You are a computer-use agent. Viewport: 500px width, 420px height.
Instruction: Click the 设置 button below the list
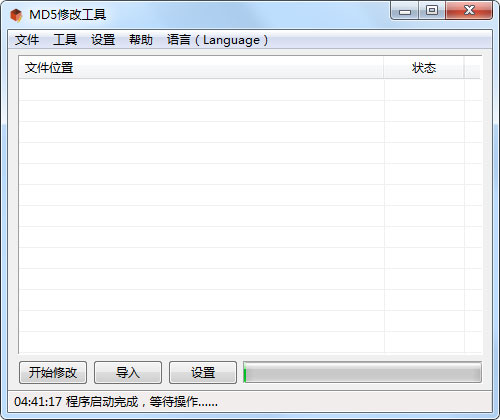[203, 372]
